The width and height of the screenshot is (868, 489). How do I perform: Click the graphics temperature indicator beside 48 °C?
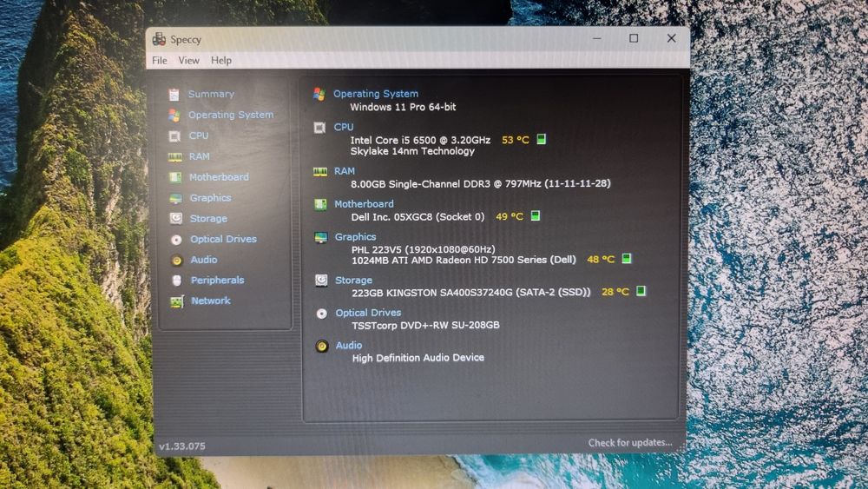pyautogui.click(x=627, y=258)
